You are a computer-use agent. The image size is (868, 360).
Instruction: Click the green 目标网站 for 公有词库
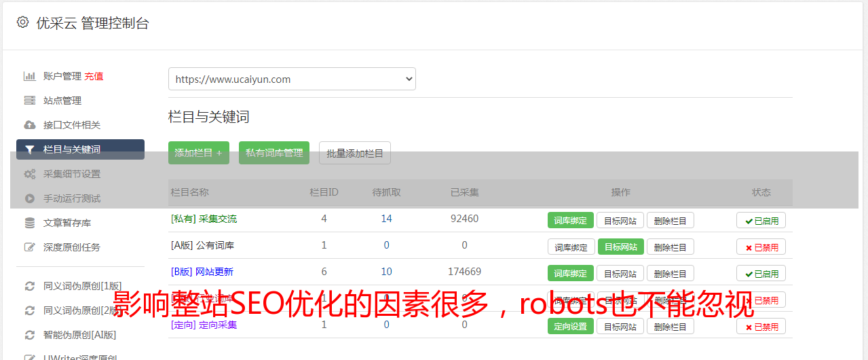(x=621, y=247)
